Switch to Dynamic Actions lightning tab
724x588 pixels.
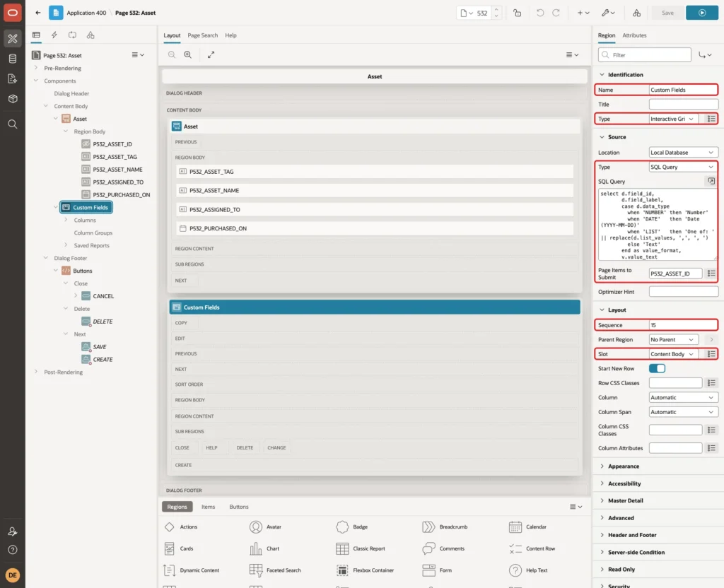54,35
